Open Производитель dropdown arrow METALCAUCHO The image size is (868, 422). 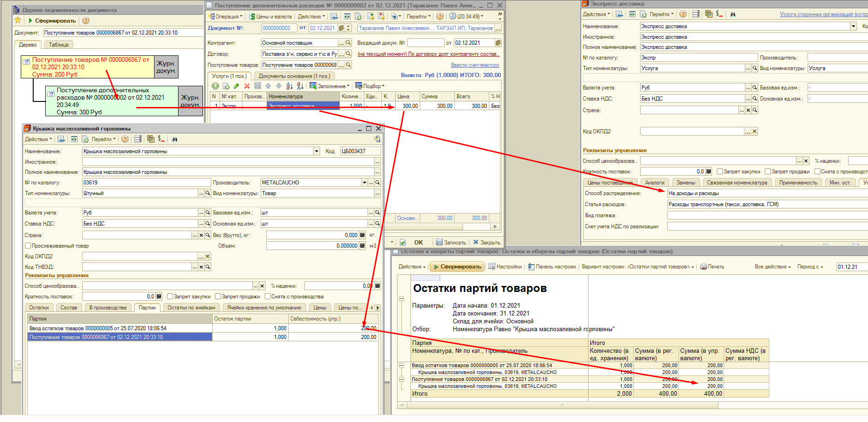tap(364, 183)
